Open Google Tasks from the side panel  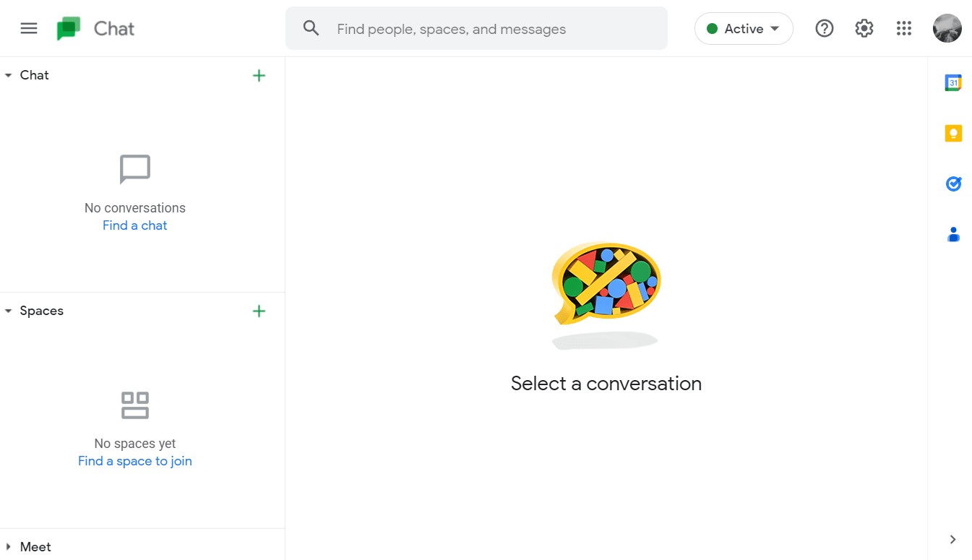(953, 184)
